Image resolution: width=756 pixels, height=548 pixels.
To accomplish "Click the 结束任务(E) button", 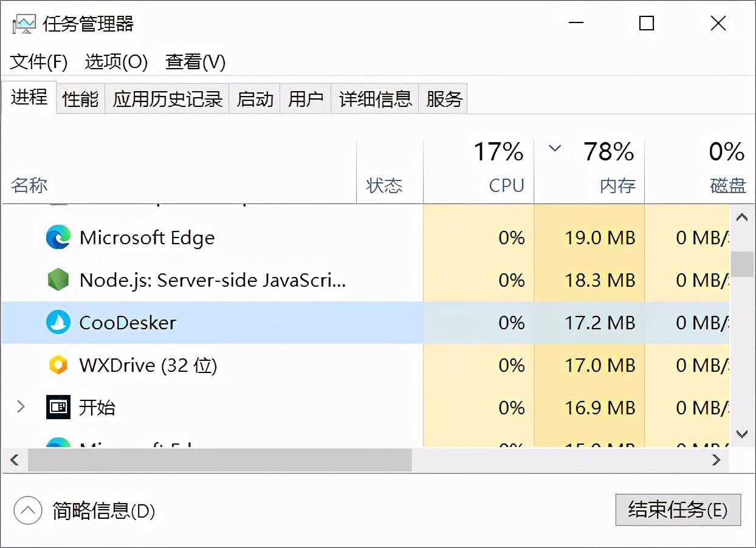I will [x=678, y=510].
